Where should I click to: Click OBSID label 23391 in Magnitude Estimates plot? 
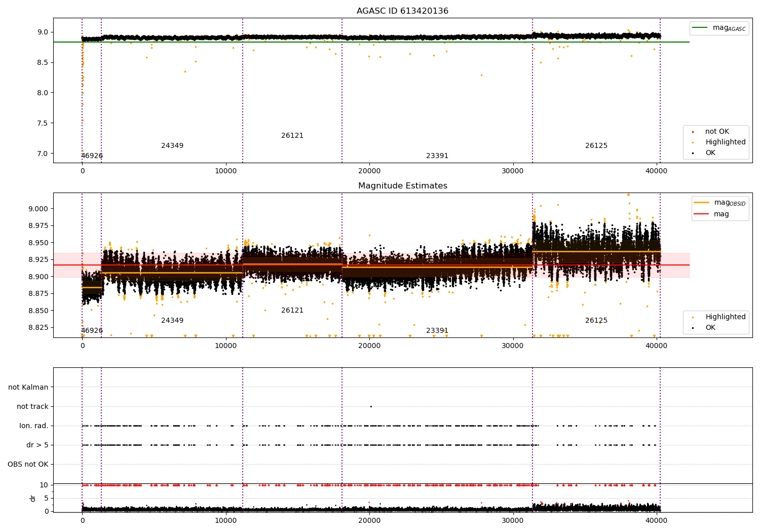click(437, 331)
